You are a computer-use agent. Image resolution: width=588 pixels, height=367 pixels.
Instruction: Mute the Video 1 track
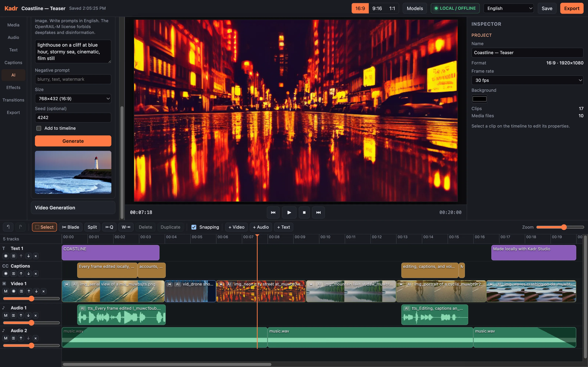6,291
